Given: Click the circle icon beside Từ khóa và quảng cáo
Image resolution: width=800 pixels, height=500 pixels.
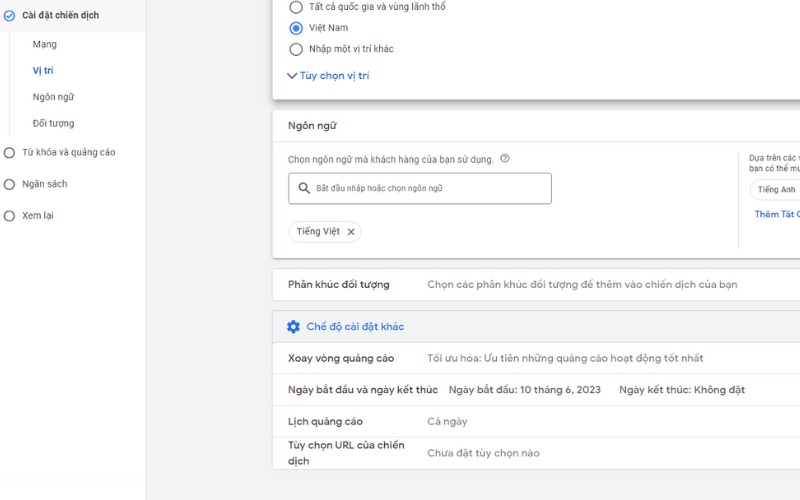Looking at the screenshot, I should point(10,153).
